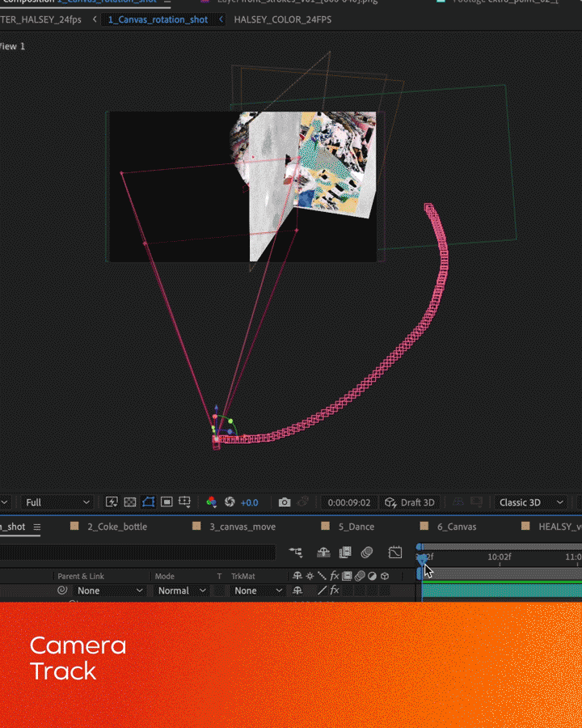The width and height of the screenshot is (582, 728).
Task: Click the Parent & Link column header
Action: pyautogui.click(x=81, y=576)
